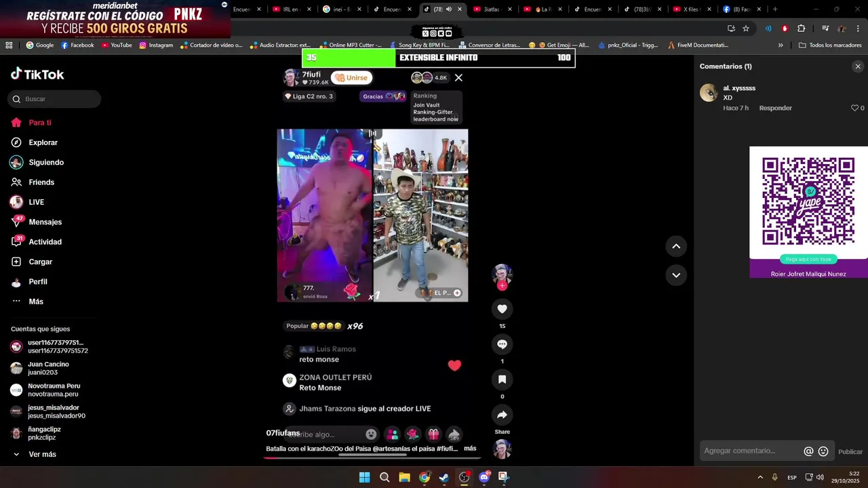
Task: Open video comments bubble icon
Action: point(502,344)
